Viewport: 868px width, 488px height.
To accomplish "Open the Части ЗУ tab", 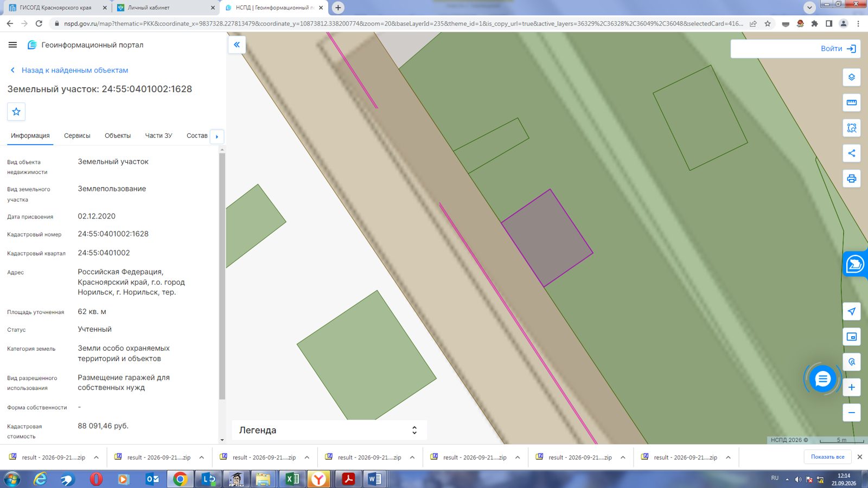I will click(158, 136).
